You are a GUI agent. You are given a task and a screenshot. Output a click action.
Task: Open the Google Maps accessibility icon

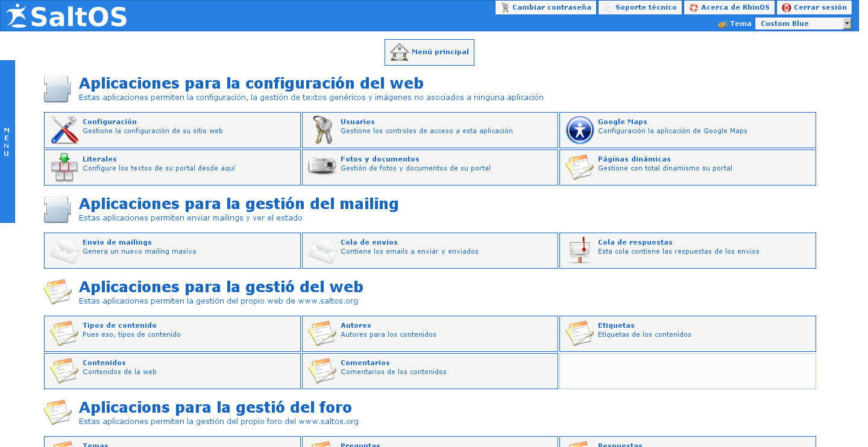(579, 130)
